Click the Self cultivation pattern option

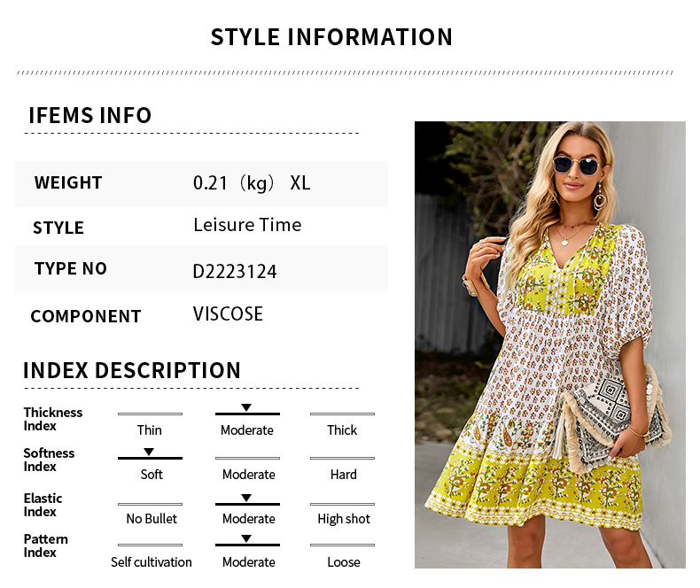tap(152, 562)
